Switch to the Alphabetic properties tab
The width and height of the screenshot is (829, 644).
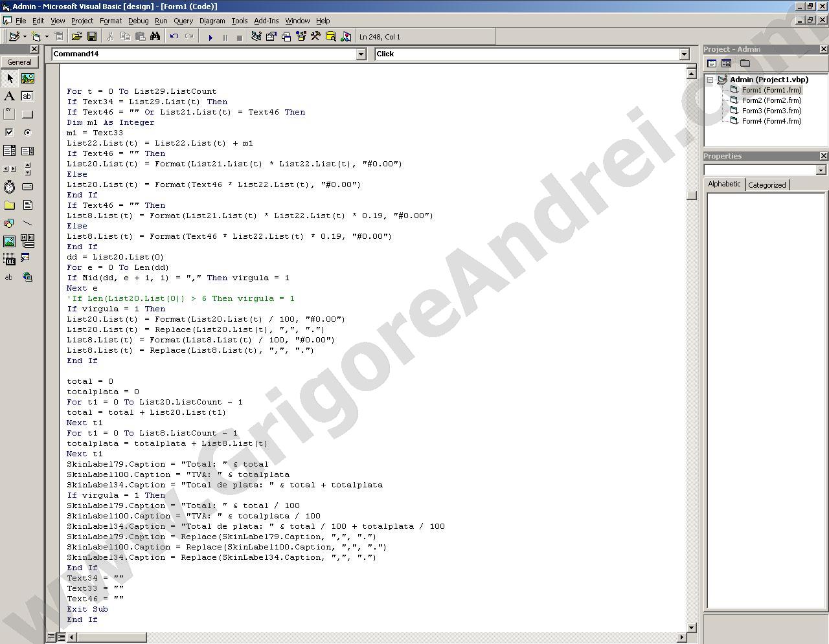[x=724, y=184]
